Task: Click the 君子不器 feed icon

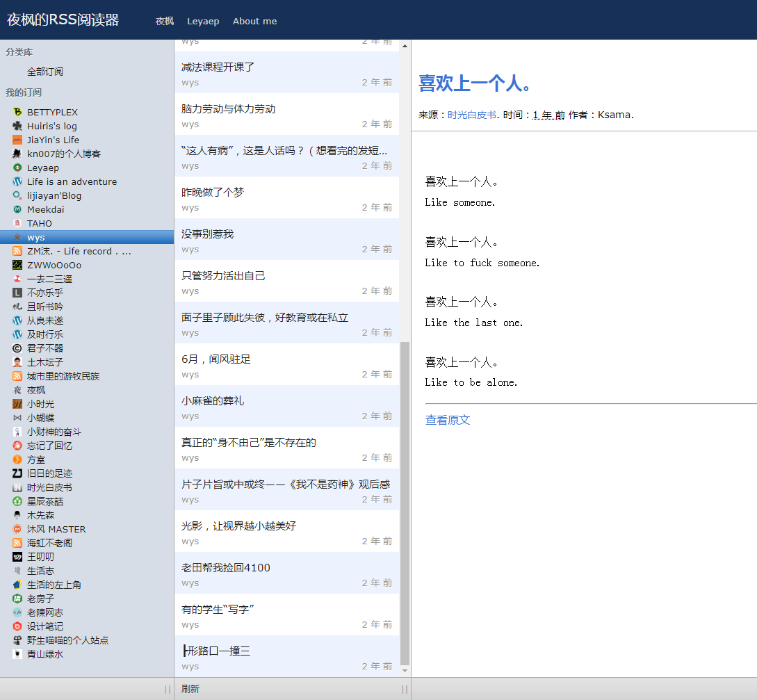Action: tap(17, 348)
